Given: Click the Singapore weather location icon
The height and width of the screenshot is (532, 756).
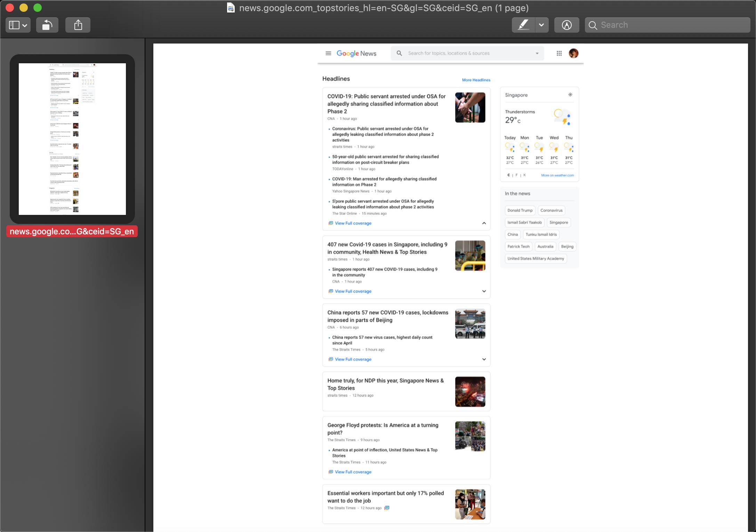Looking at the screenshot, I should pos(570,95).
